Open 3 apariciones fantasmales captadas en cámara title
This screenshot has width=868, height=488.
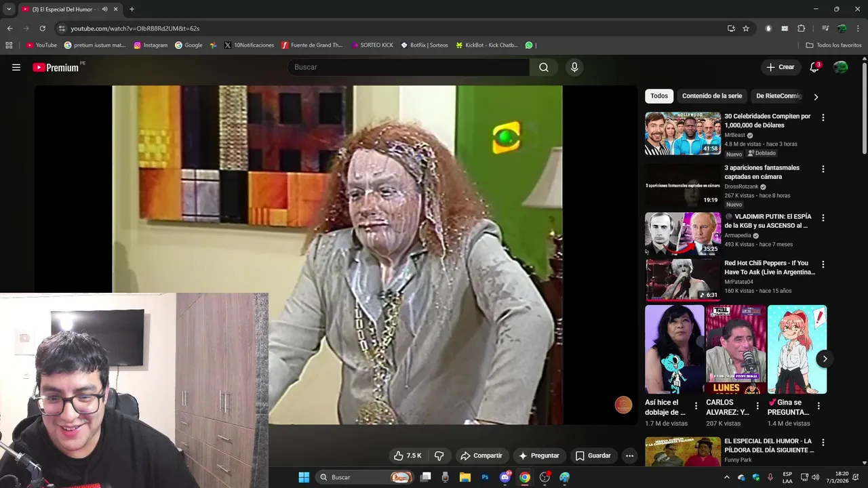[762, 172]
